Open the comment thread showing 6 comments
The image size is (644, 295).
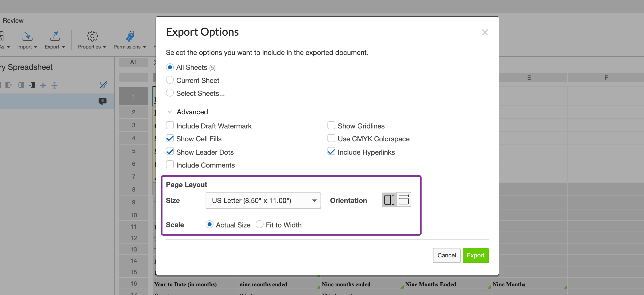click(102, 101)
